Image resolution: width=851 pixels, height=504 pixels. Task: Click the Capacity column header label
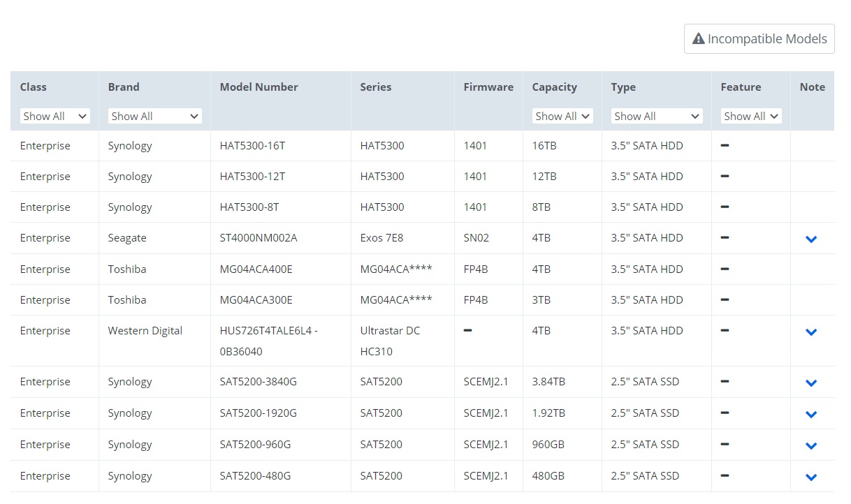coord(555,87)
